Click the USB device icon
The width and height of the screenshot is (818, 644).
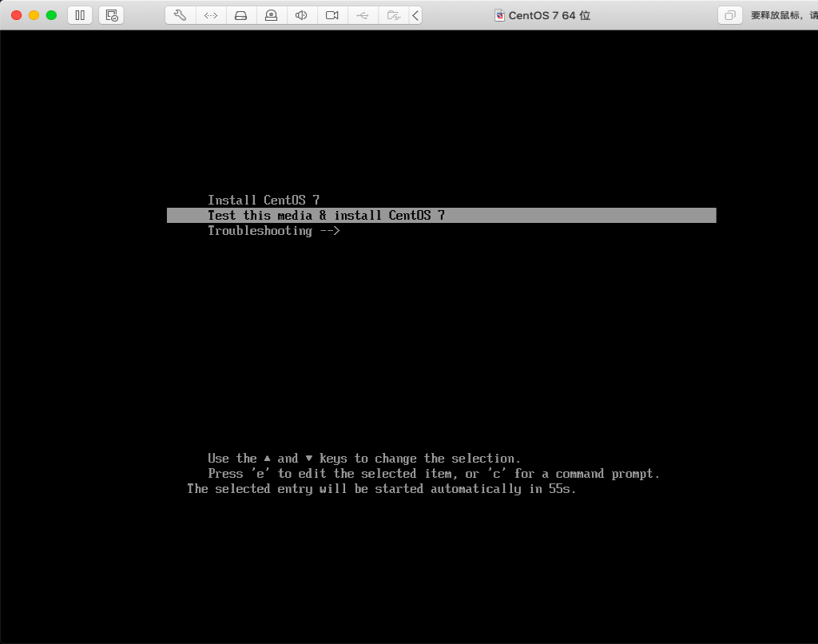(x=363, y=15)
